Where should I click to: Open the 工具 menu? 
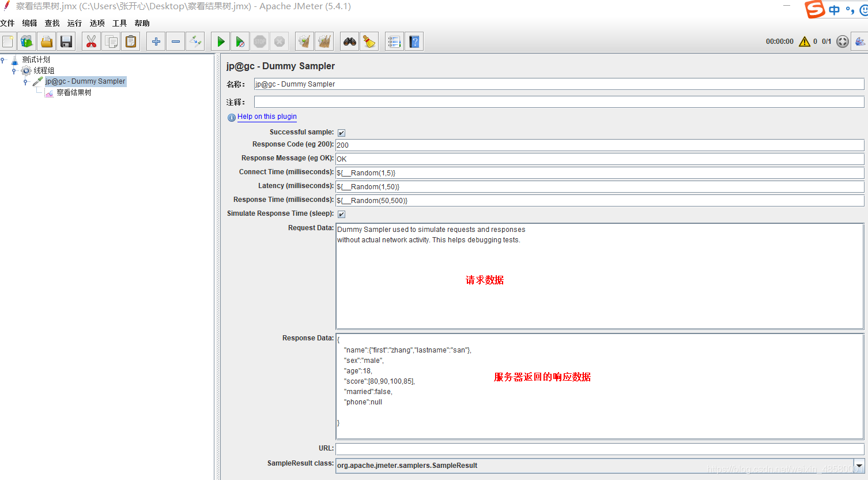119,23
